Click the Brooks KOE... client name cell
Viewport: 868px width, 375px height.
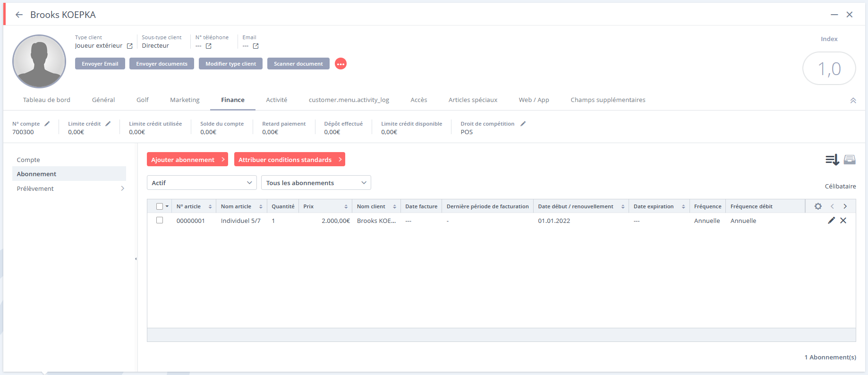(x=376, y=221)
